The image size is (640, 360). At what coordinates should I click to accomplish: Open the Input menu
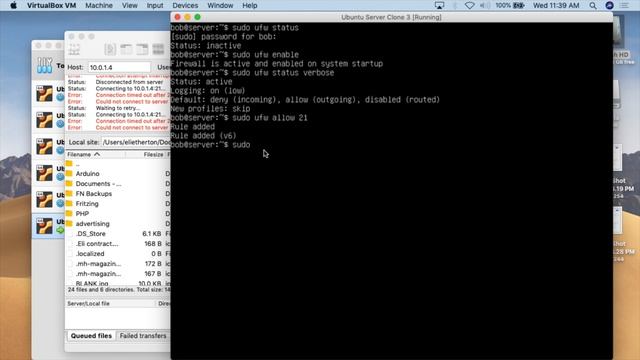tap(155, 6)
